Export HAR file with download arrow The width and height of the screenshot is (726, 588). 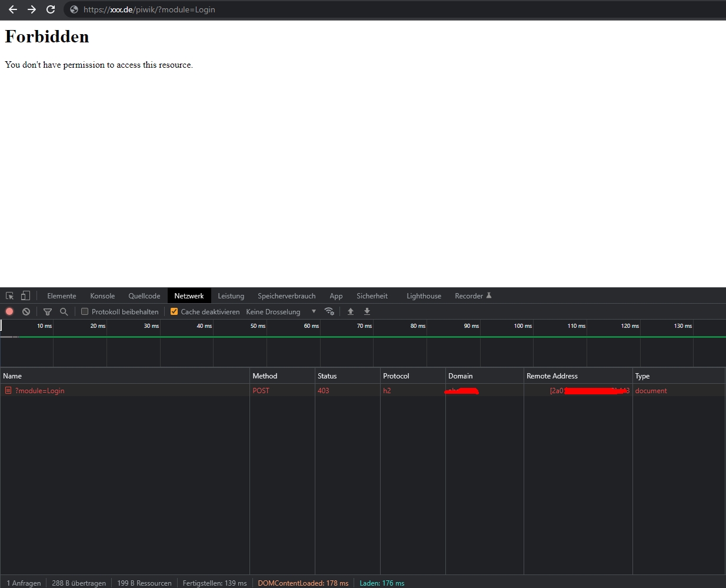tap(367, 311)
